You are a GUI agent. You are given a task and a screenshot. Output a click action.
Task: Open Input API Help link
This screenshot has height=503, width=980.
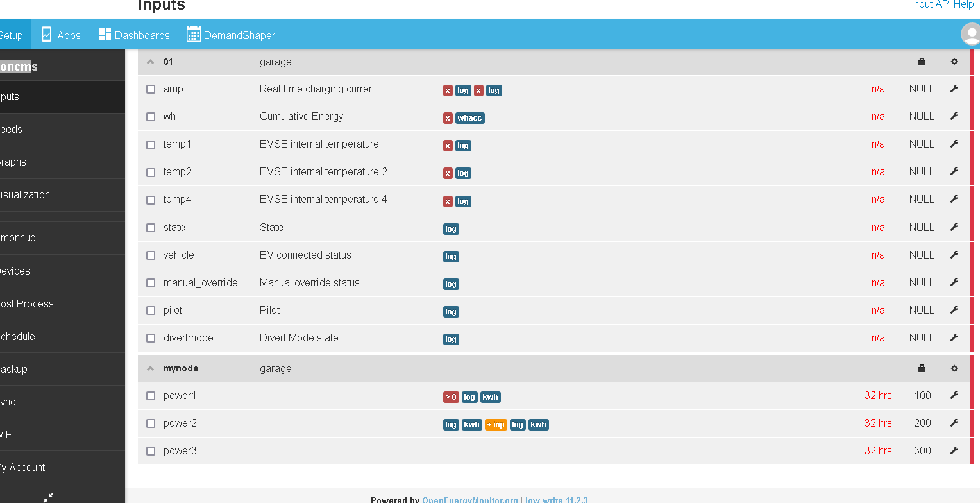click(x=943, y=4)
